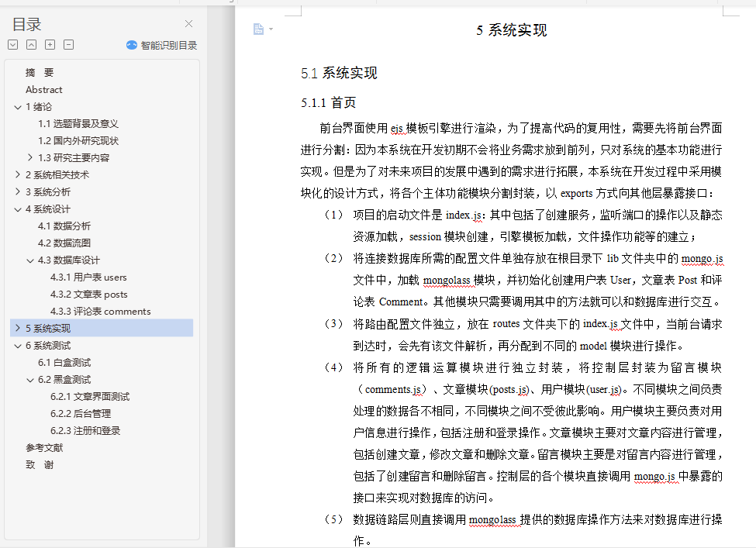Open the dropdown arrow next to page icon
The width and height of the screenshot is (756, 548).
pyautogui.click(x=271, y=29)
